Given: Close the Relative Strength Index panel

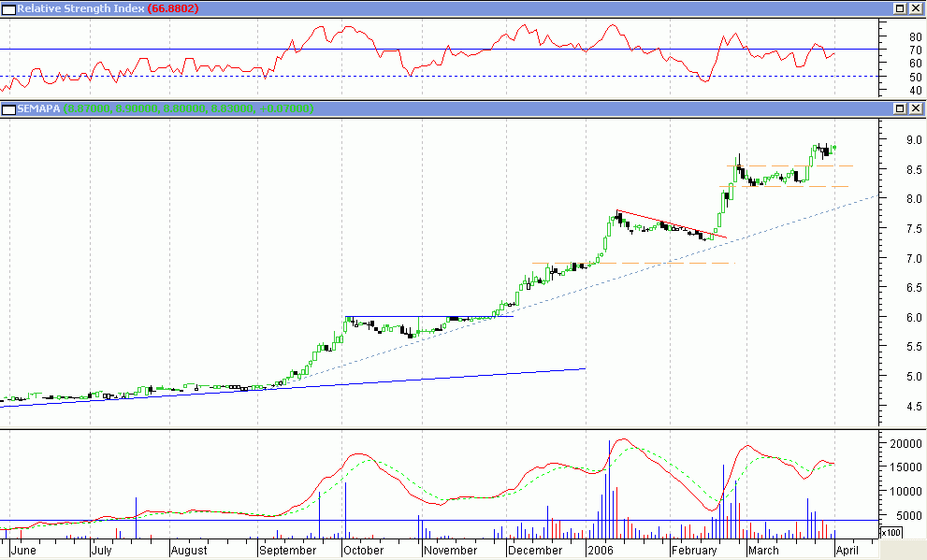Looking at the screenshot, I should 915,8.
